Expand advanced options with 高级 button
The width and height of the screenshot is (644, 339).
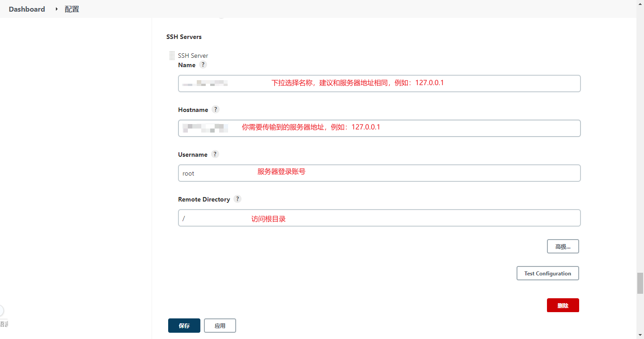click(563, 246)
